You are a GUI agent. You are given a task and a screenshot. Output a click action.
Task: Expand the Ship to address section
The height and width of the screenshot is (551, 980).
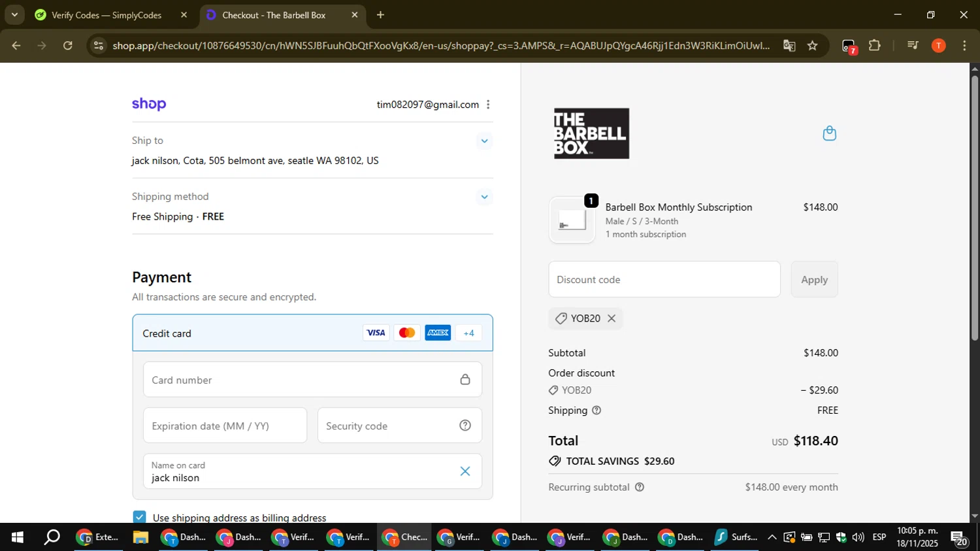484,141
